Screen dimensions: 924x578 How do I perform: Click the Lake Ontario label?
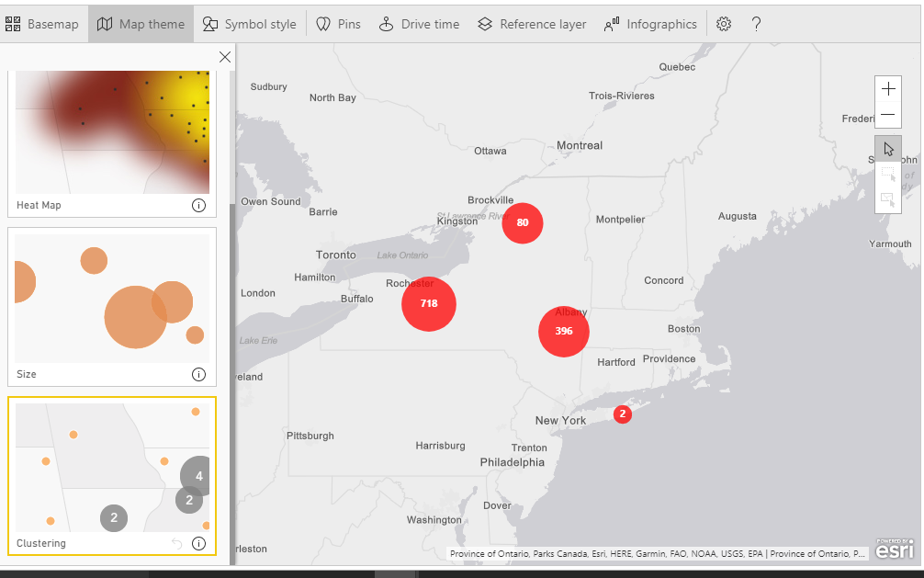[x=402, y=255]
